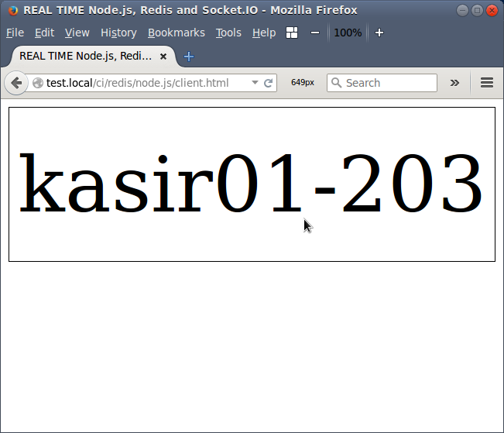Zoom in with the plus button
504x433 pixels.
(x=379, y=33)
